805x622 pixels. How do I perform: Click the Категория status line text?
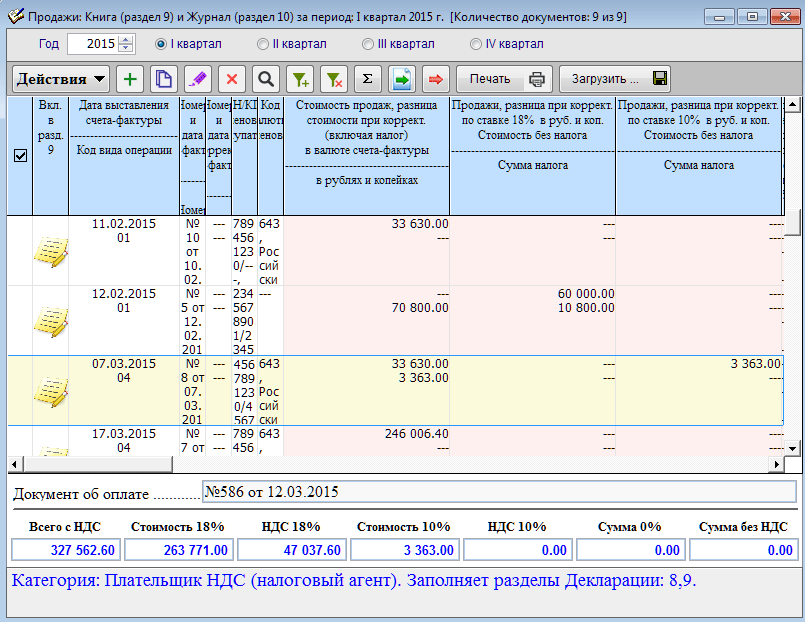click(354, 580)
